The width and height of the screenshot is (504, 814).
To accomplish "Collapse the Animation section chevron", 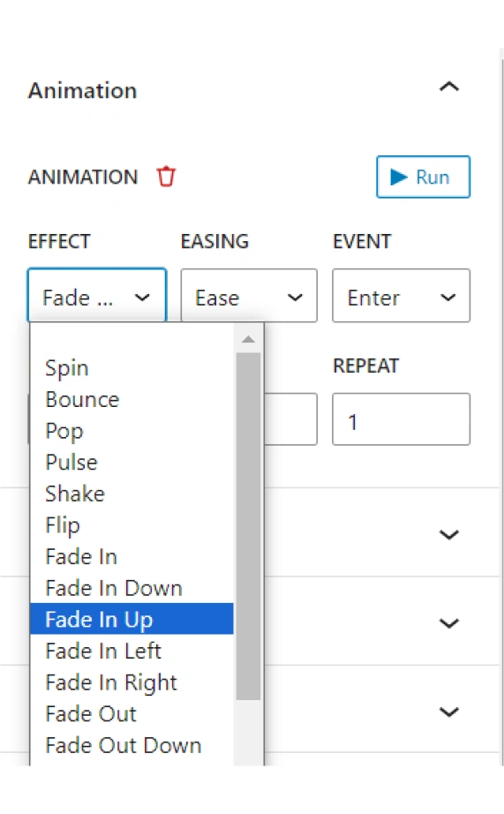I will point(449,87).
